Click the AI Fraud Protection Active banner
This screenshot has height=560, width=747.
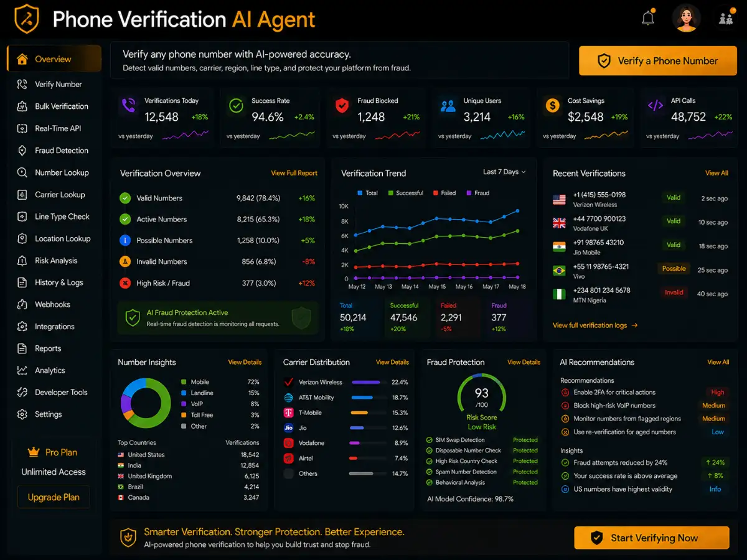click(218, 318)
